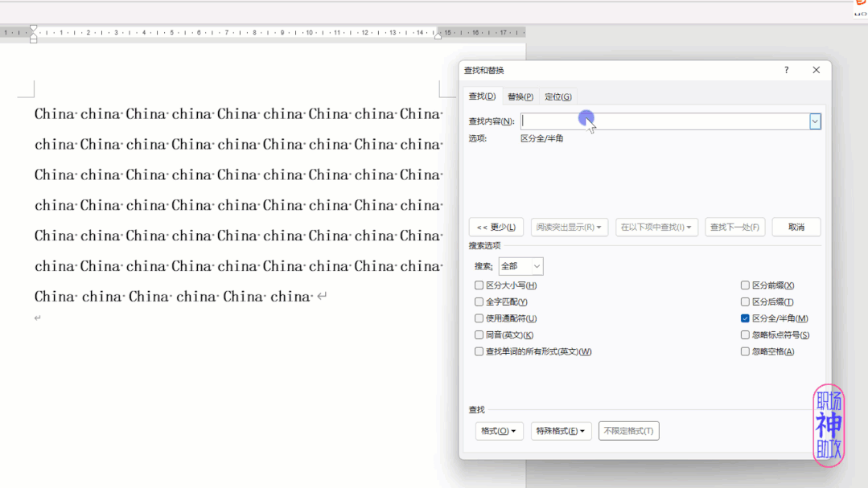Enable the 忽略空格(A) checkbox
The image size is (868, 488).
pos(745,352)
